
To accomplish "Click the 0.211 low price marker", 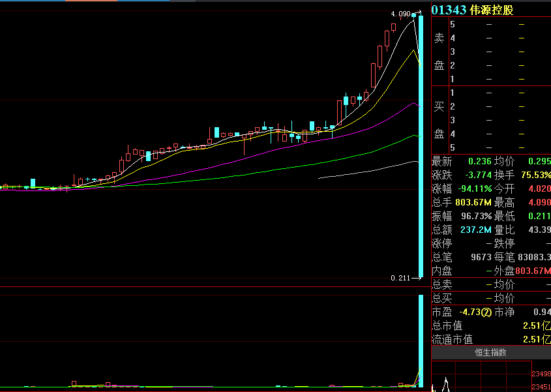I will click(400, 278).
